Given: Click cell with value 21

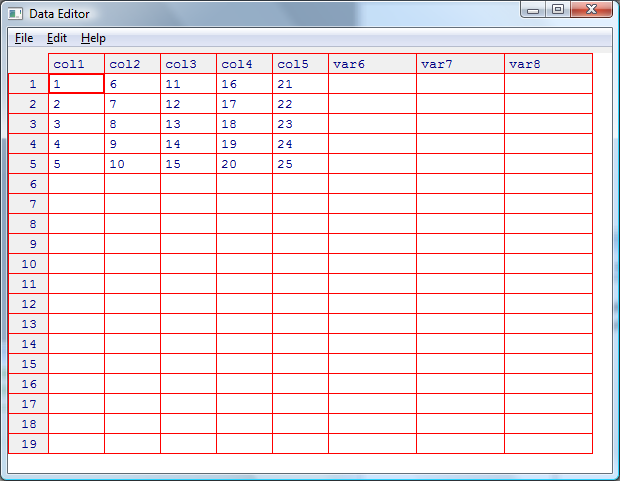Looking at the screenshot, I should click(x=300, y=83).
